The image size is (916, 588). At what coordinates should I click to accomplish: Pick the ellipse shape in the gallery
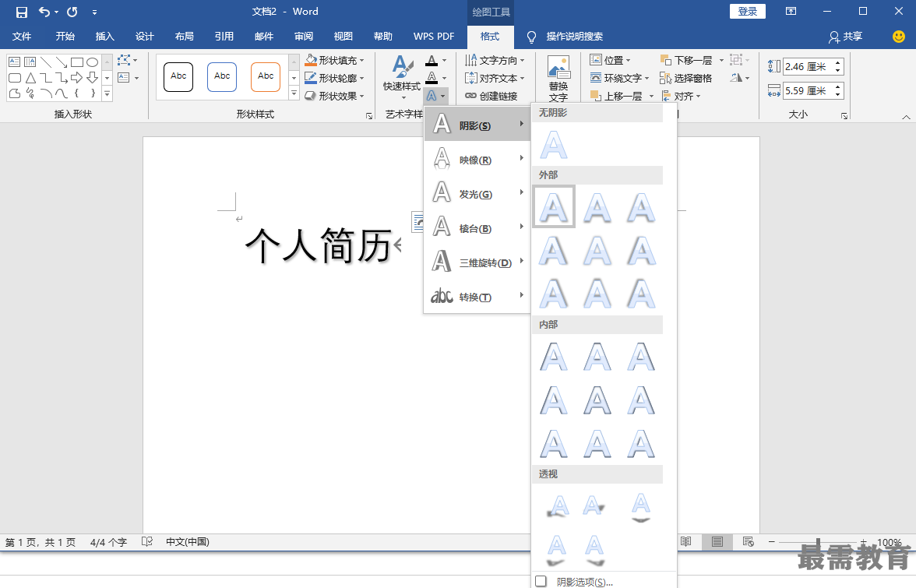92,62
